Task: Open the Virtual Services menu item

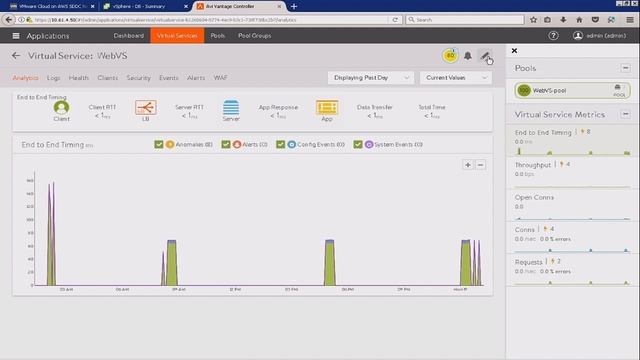Action: pos(177,36)
